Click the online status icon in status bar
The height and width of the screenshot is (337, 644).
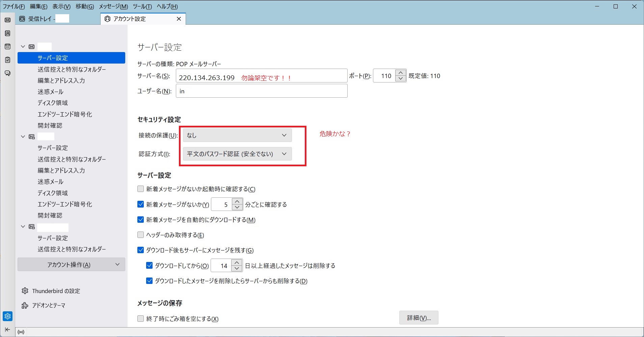21,332
